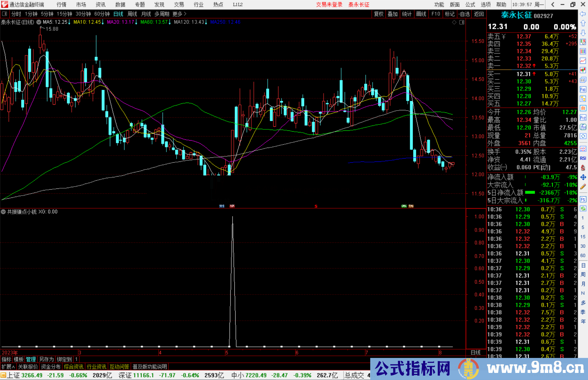Click the candlestick chart sidebar icon
Image resolution: width=588 pixels, height=380 pixels.
click(583, 70)
